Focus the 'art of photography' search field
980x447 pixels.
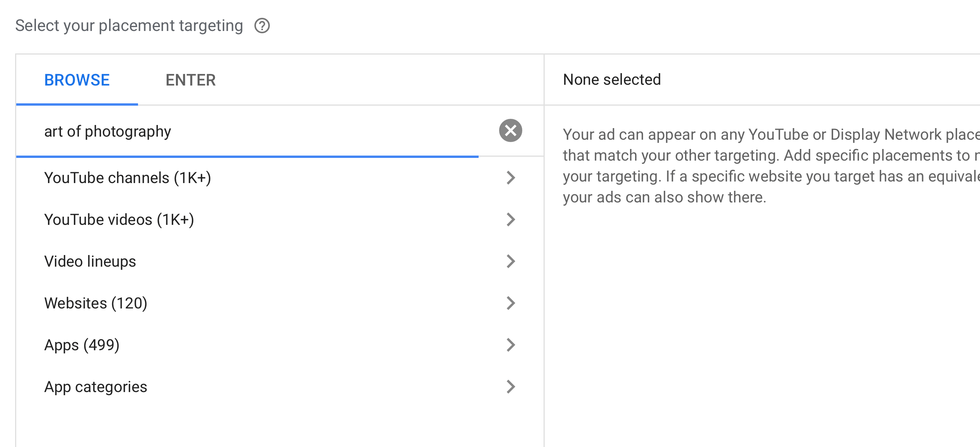(x=247, y=132)
